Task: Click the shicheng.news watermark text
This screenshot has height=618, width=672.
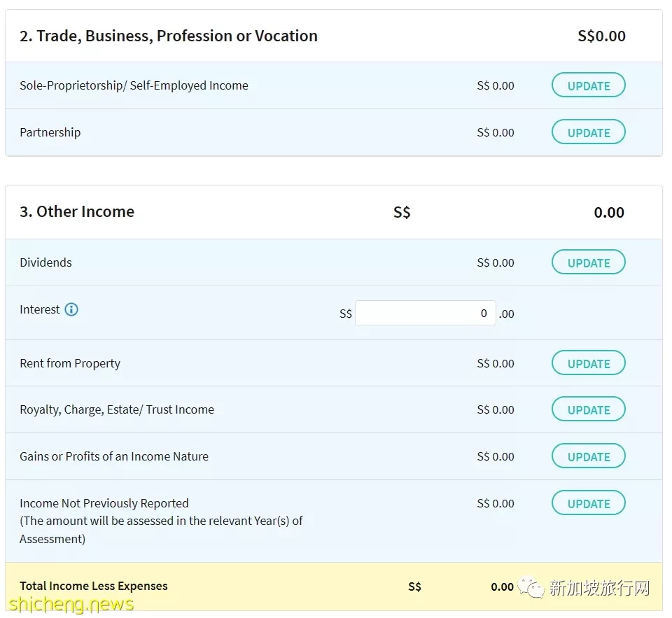Action: click(71, 605)
